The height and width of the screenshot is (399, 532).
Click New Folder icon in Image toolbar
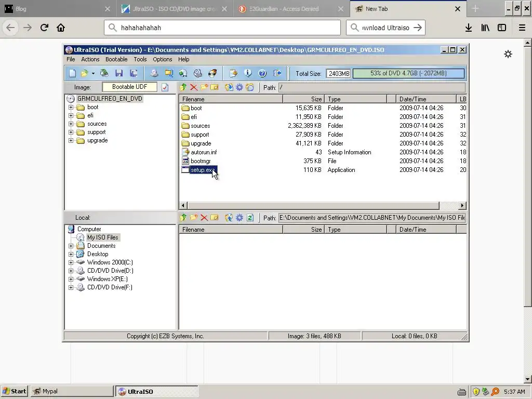pos(204,87)
